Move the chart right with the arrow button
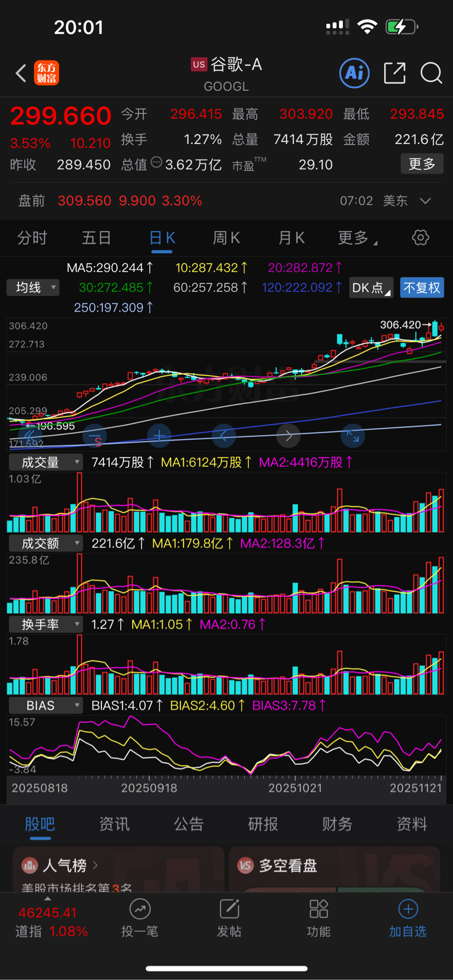The image size is (453, 980). 288,436
